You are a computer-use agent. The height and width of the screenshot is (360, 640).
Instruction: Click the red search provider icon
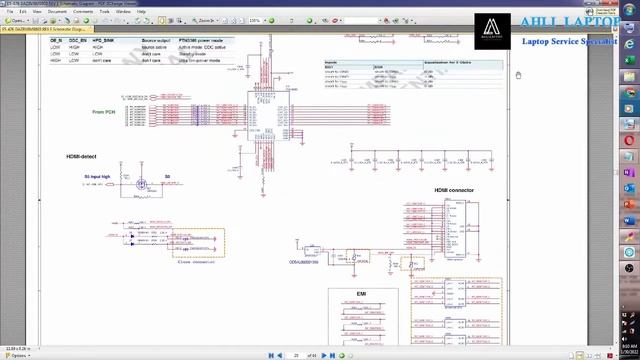[335, 21]
